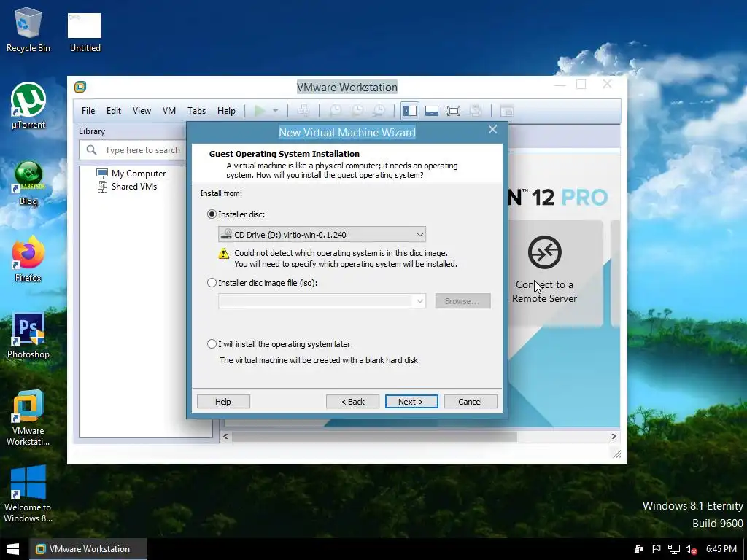Click the window resize grip in status bar

616,454
